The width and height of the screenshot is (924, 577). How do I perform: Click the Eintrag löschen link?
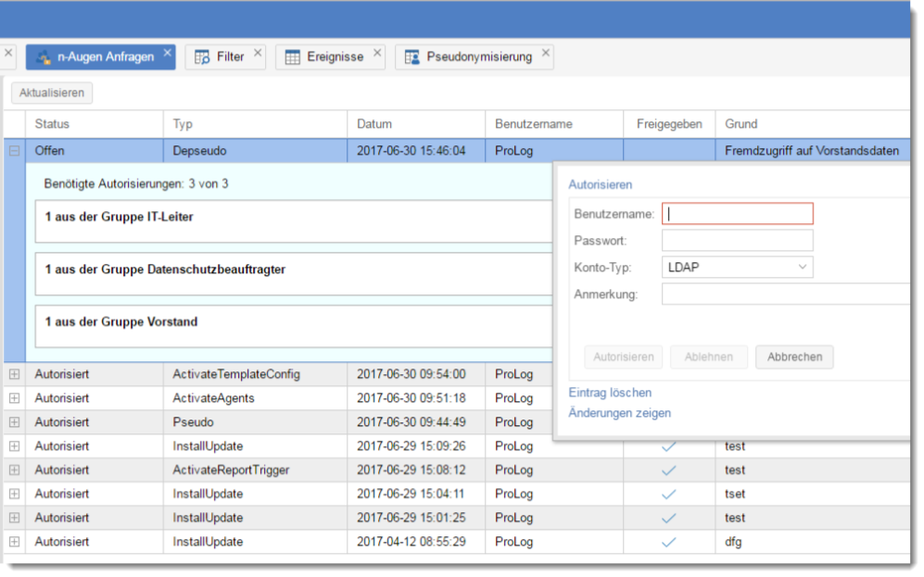pos(610,393)
